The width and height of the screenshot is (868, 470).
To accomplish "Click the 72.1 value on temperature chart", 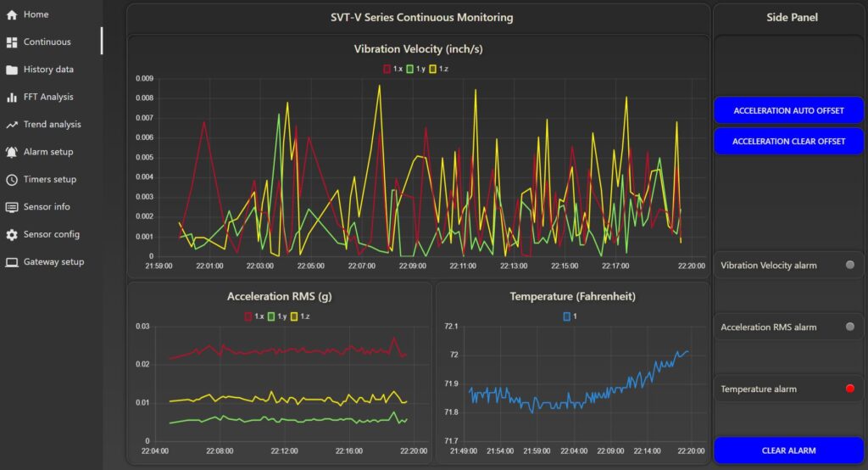I will pos(451,327).
